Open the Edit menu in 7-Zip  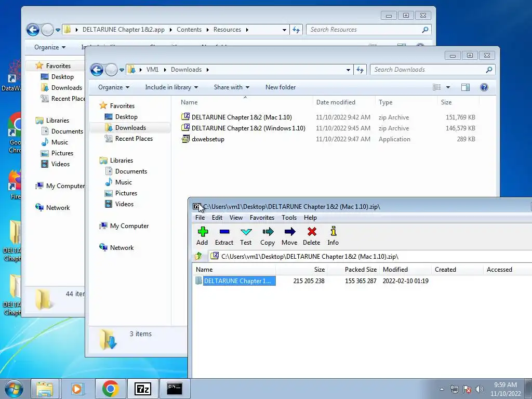coord(217,218)
